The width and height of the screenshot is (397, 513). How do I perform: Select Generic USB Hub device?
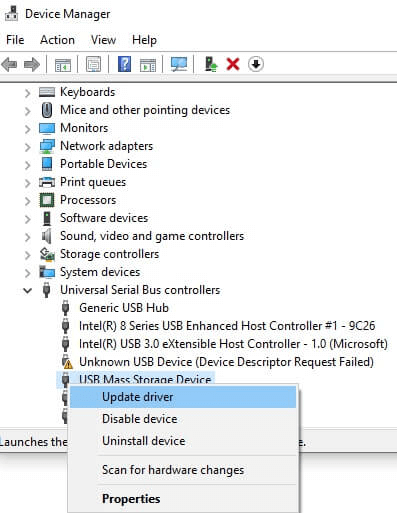[124, 308]
